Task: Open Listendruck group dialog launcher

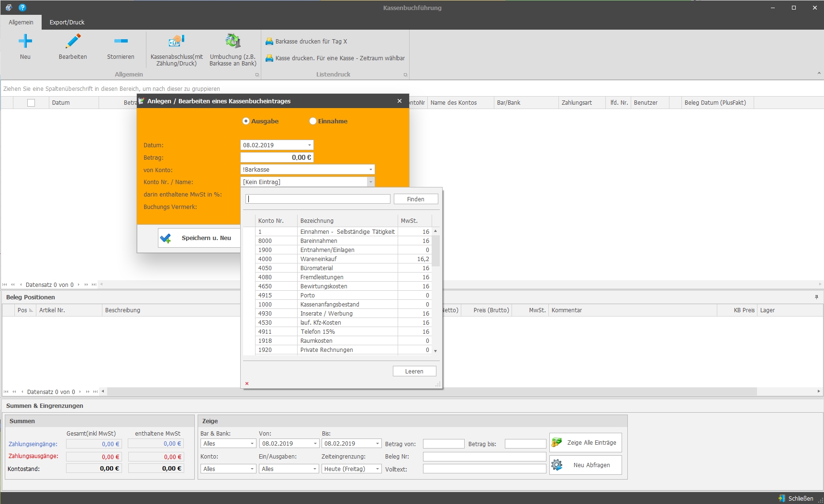Action: pos(405,75)
